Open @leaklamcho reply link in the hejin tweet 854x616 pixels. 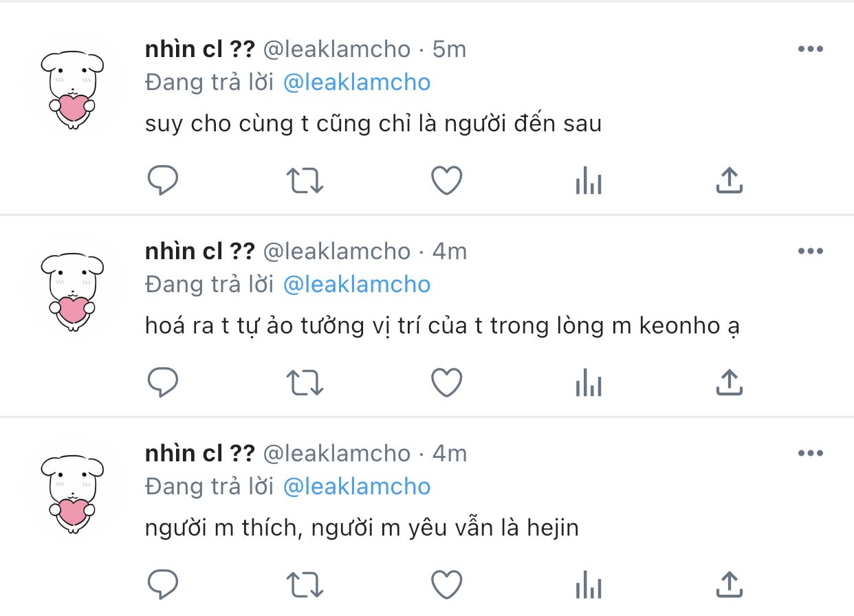coord(357,487)
